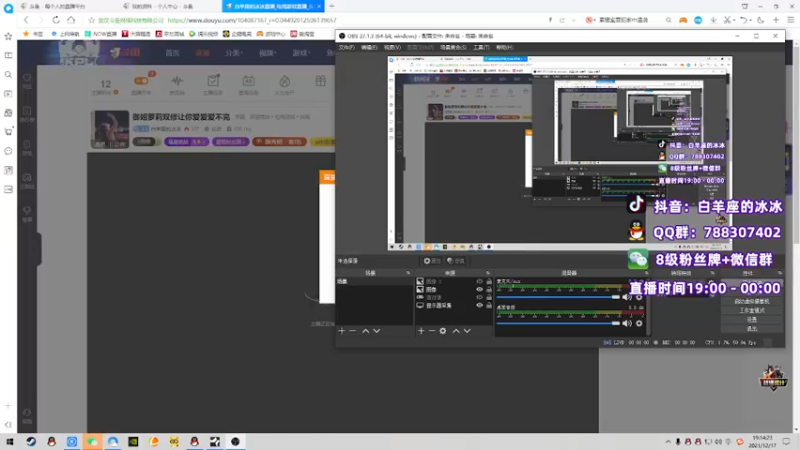
Task: Toggle lock of the 显示器采集 source
Action: click(x=489, y=305)
